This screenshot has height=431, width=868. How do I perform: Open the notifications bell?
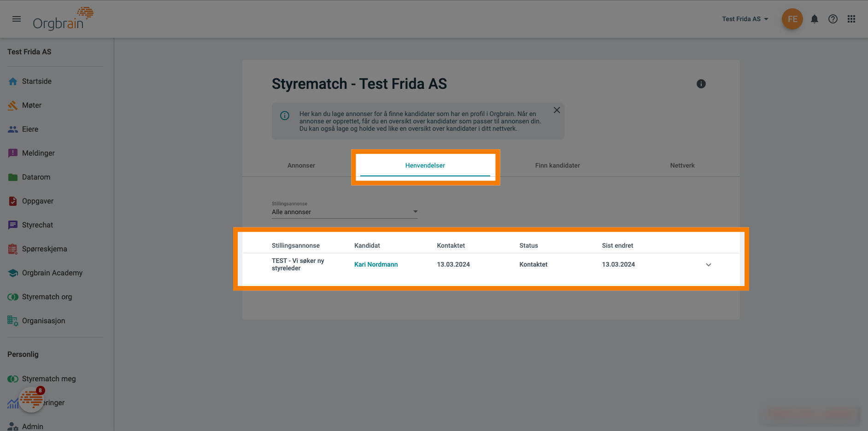point(815,19)
